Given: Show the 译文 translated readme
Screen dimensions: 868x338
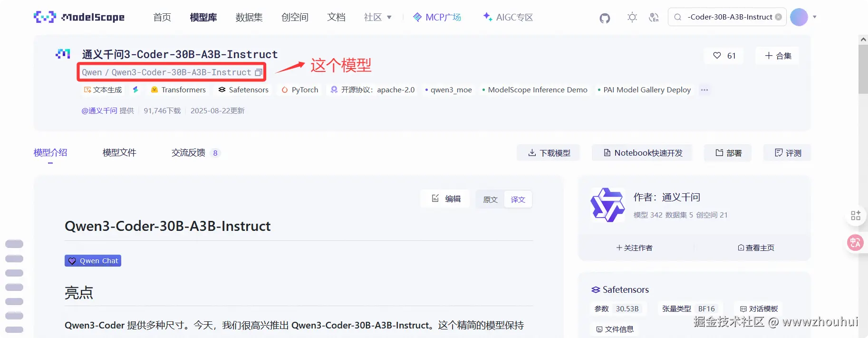Looking at the screenshot, I should (518, 199).
